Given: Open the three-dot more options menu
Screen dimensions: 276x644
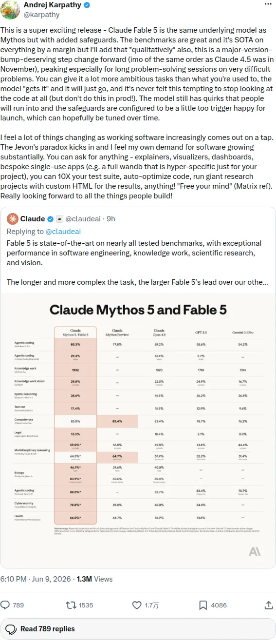Looking at the screenshot, I should coord(268,4).
